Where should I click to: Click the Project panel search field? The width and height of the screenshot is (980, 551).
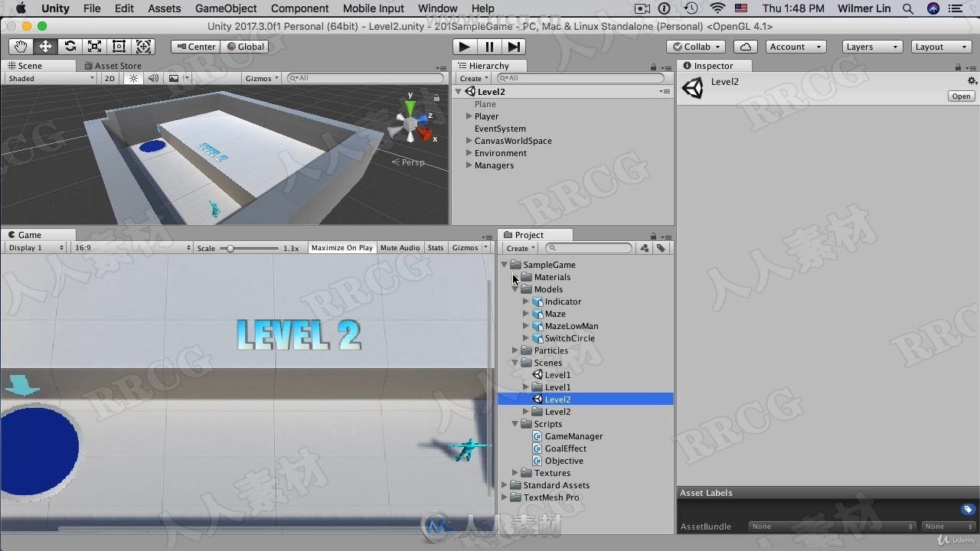(x=589, y=248)
